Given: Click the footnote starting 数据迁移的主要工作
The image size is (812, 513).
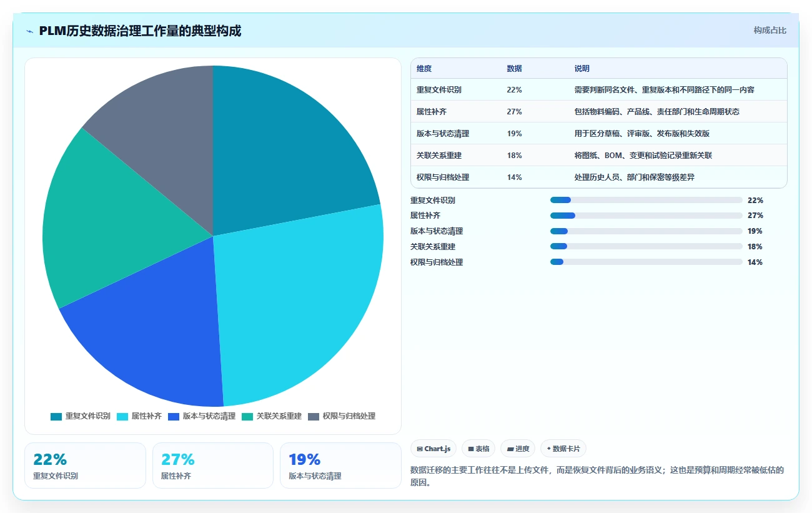Looking at the screenshot, I should (x=597, y=476).
